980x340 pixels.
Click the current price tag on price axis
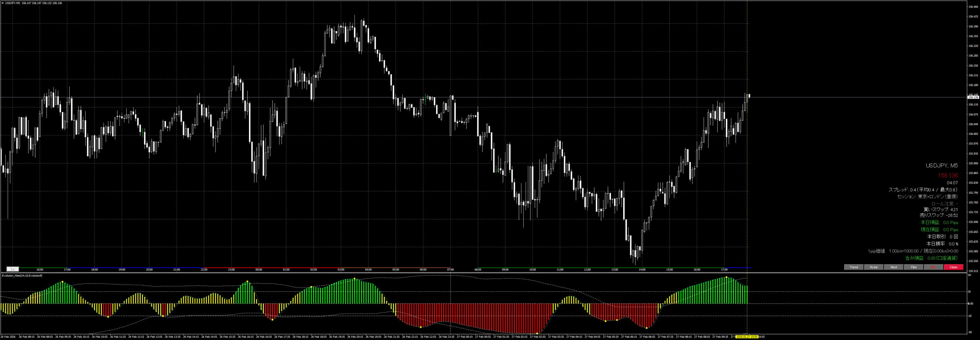[x=972, y=97]
